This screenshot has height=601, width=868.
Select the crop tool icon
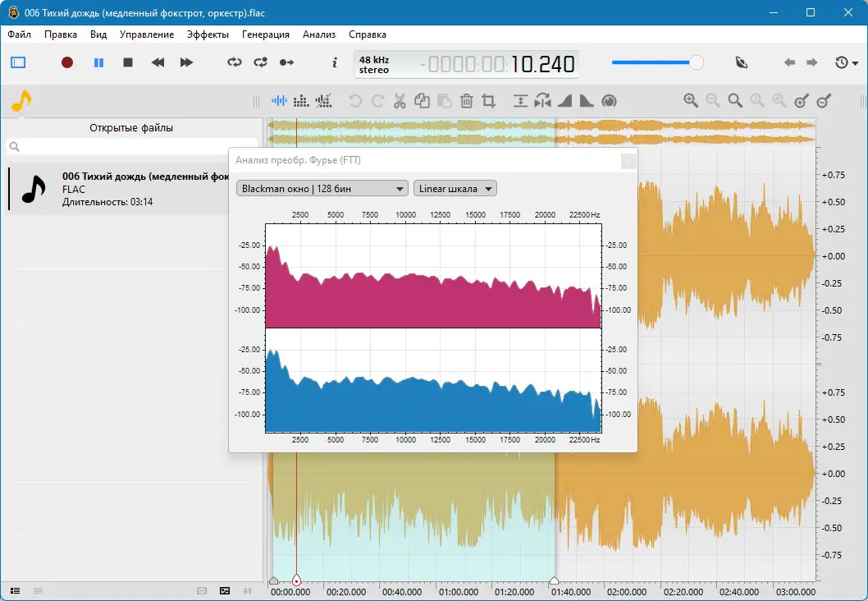coord(489,101)
